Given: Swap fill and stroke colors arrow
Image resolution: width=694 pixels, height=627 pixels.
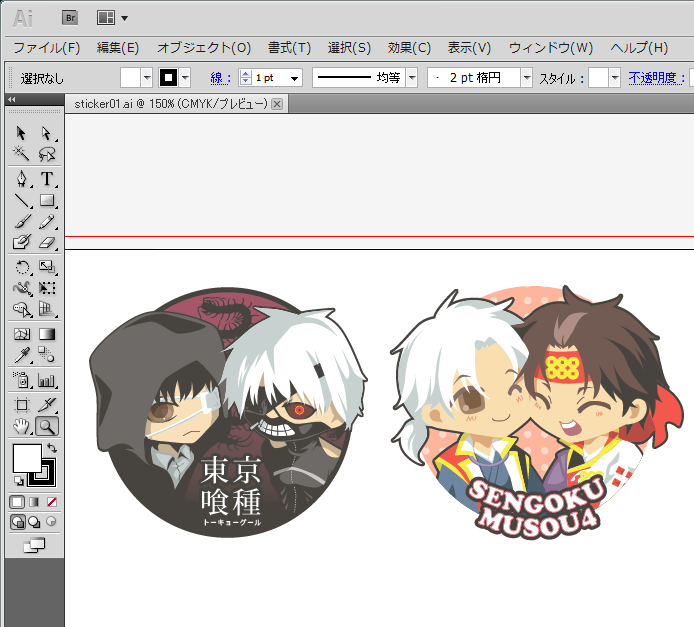Looking at the screenshot, I should 52,448.
